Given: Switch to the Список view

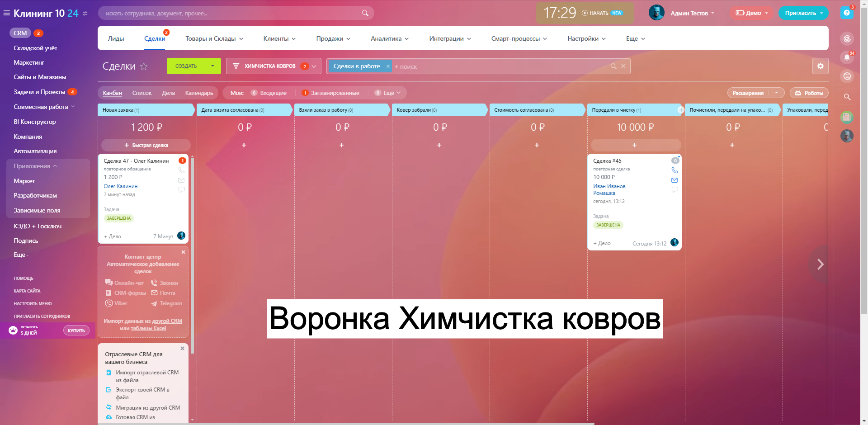Looking at the screenshot, I should point(142,93).
